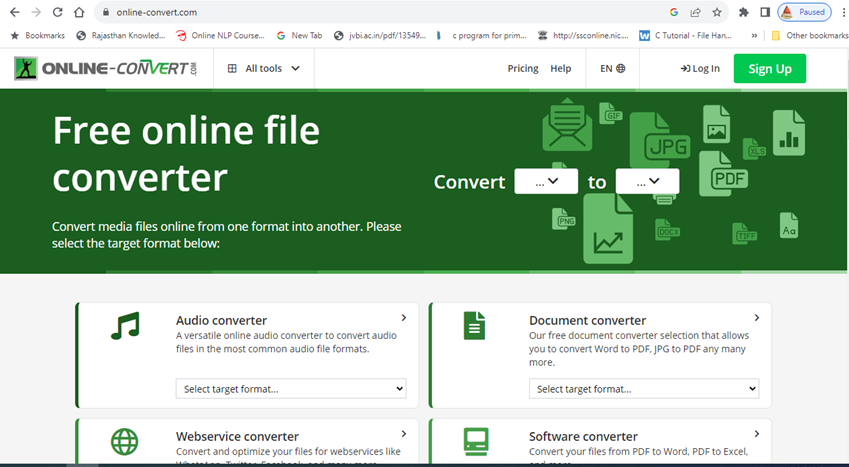Click the Online-Convert logo
The image size is (849, 467).
click(106, 69)
